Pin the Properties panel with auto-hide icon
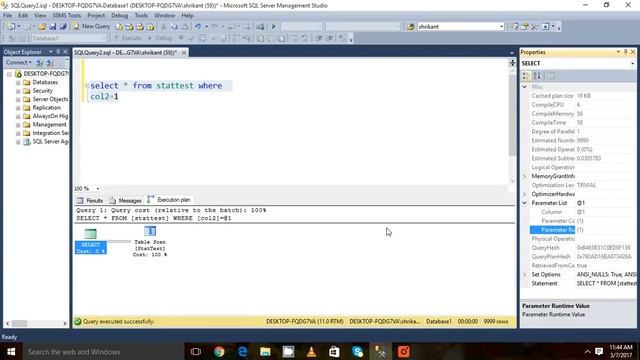Viewport: 640px width, 360px height. [625, 52]
